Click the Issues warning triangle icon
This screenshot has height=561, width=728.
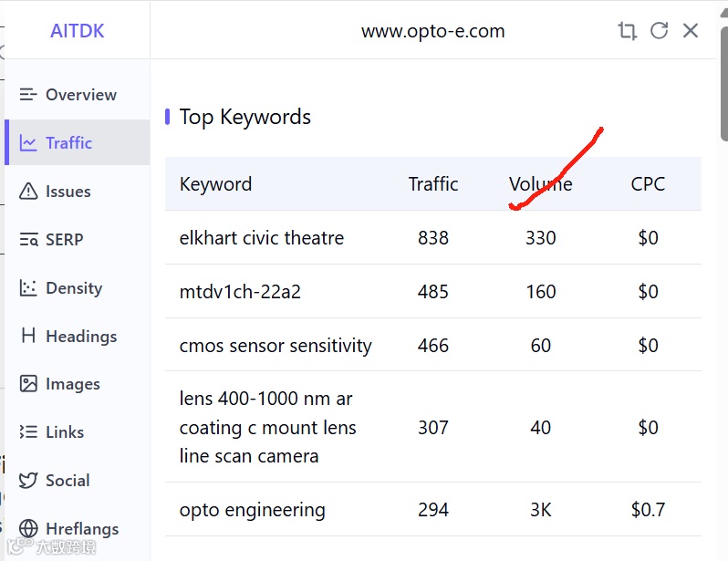(28, 191)
